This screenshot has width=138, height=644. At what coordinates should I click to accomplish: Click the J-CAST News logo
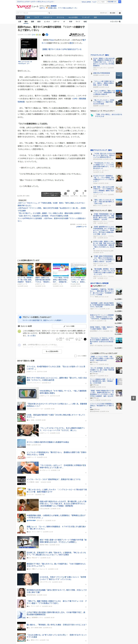77,35
